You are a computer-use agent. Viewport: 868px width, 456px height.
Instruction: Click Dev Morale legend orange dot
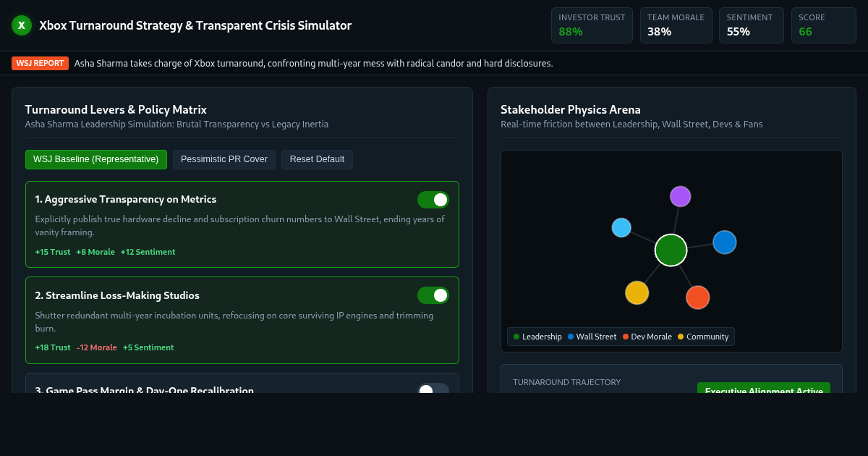[x=626, y=337]
